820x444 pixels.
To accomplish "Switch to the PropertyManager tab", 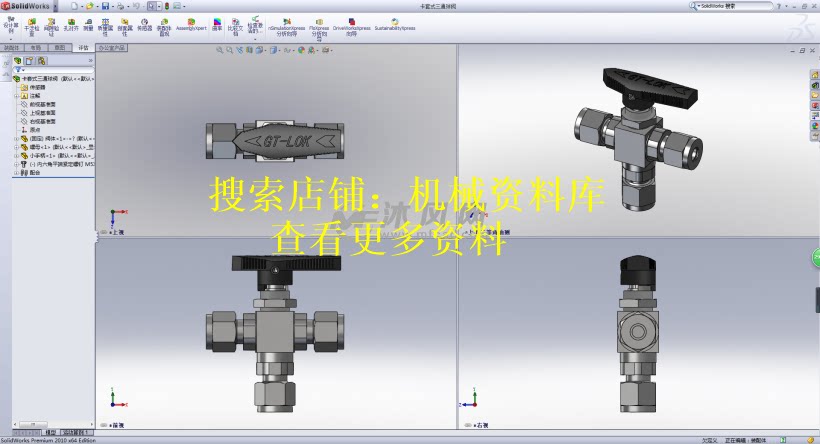I will click(x=29, y=61).
